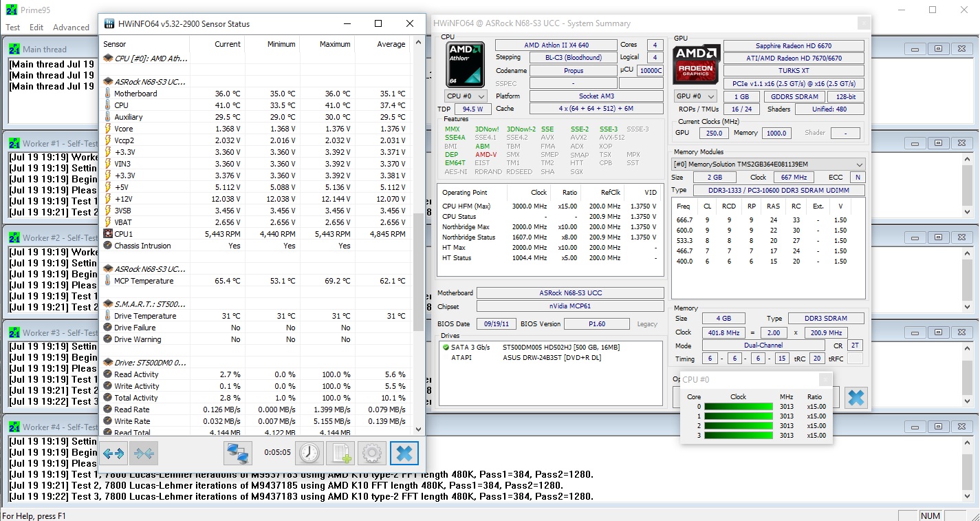Select the ASRock N68-S3 UCC group above MCP Temperature
980x521 pixels.
tap(149, 269)
